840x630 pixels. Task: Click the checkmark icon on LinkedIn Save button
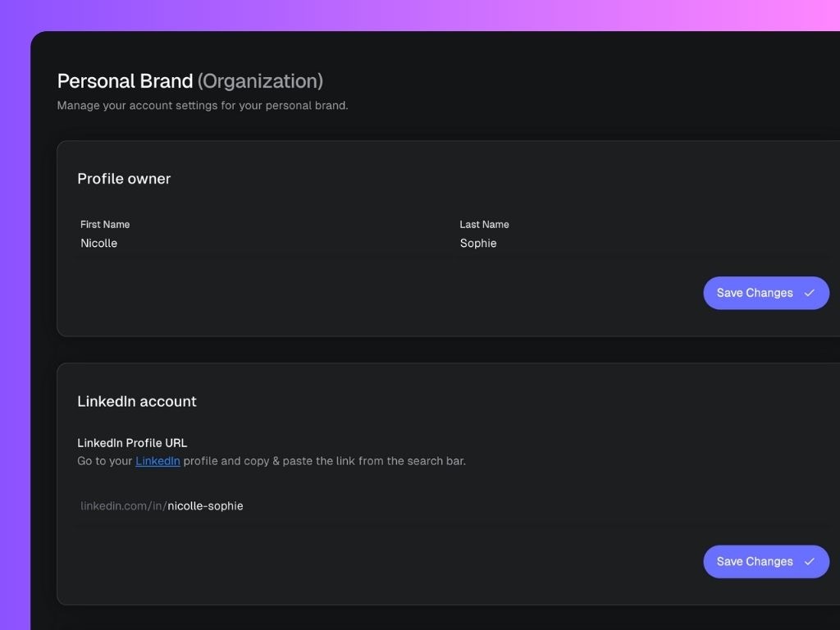point(809,561)
